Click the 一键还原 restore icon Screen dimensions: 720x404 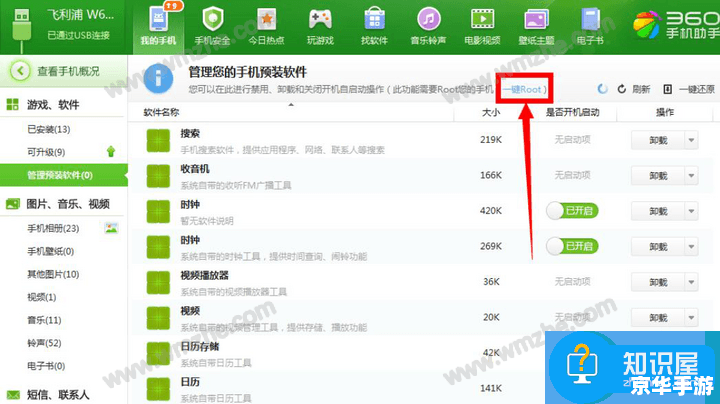(x=668, y=89)
